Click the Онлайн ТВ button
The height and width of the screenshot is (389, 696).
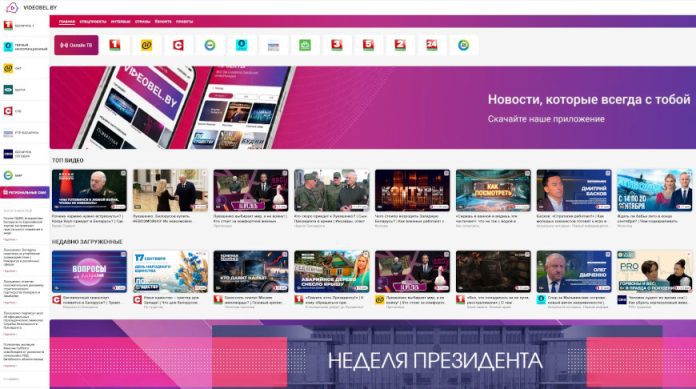[76, 45]
